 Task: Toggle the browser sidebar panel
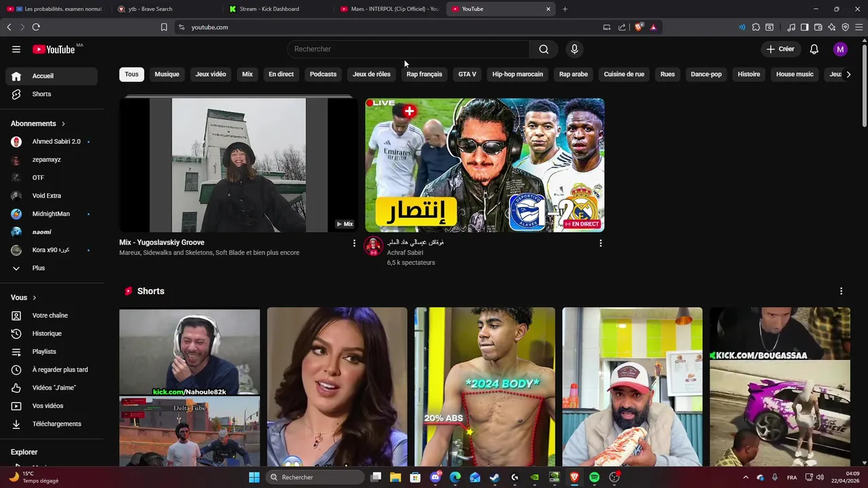804,27
